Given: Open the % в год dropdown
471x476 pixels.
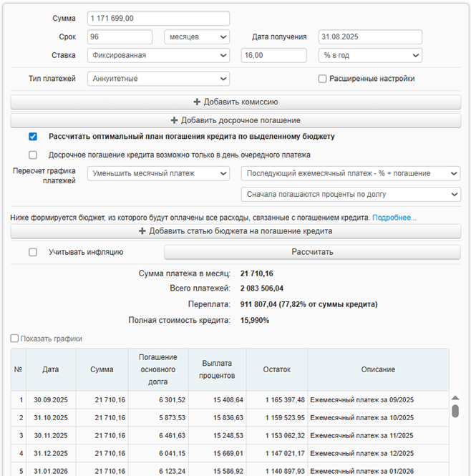Looking at the screenshot, I should [370, 55].
